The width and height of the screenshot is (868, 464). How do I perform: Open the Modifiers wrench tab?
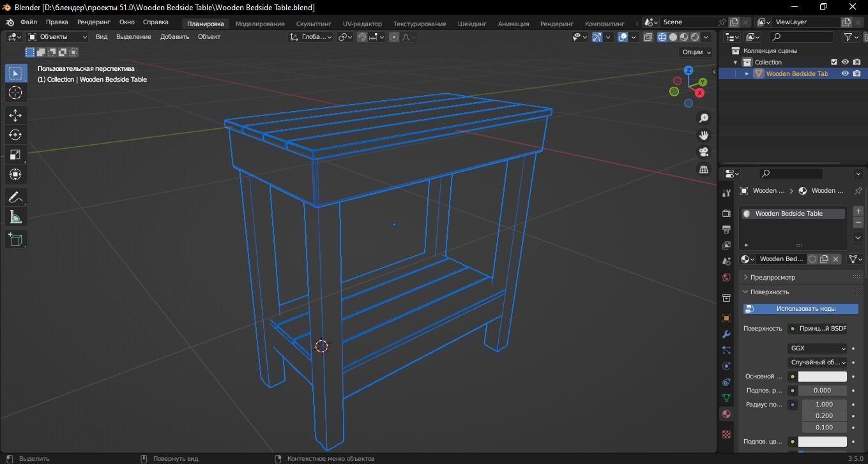point(726,334)
